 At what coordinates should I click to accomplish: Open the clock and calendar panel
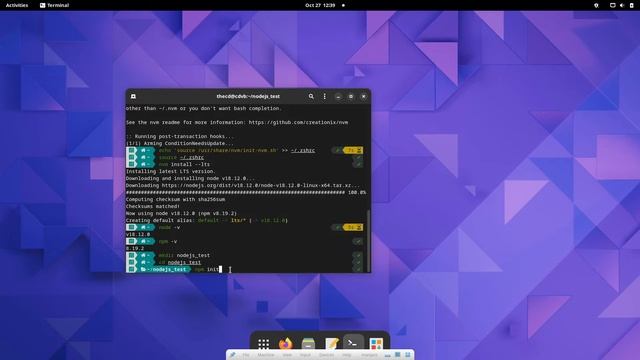(x=320, y=5)
